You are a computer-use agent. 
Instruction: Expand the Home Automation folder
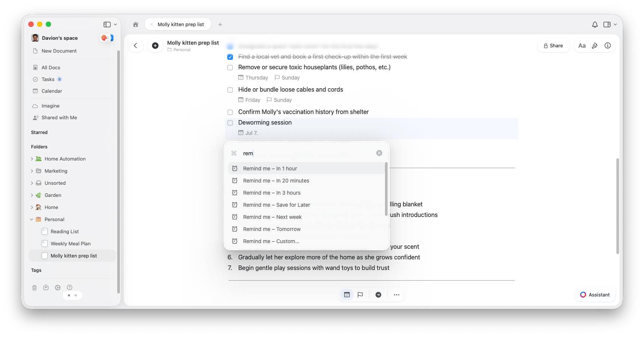(x=32, y=159)
